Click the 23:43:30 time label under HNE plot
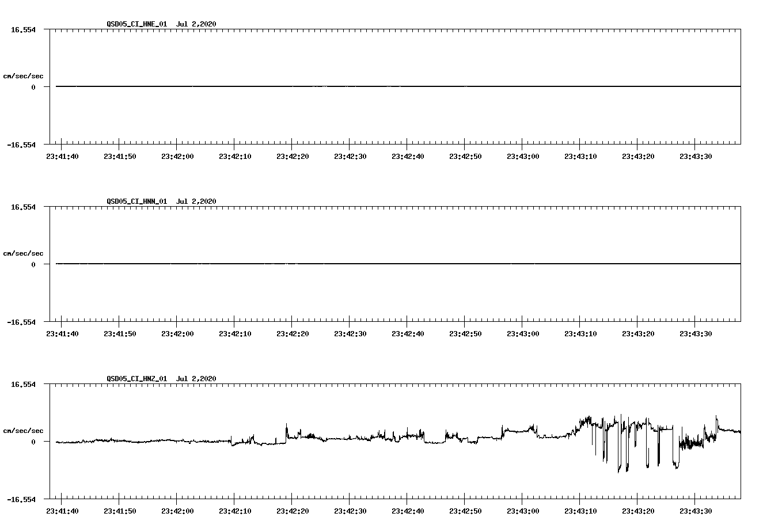 (x=696, y=157)
